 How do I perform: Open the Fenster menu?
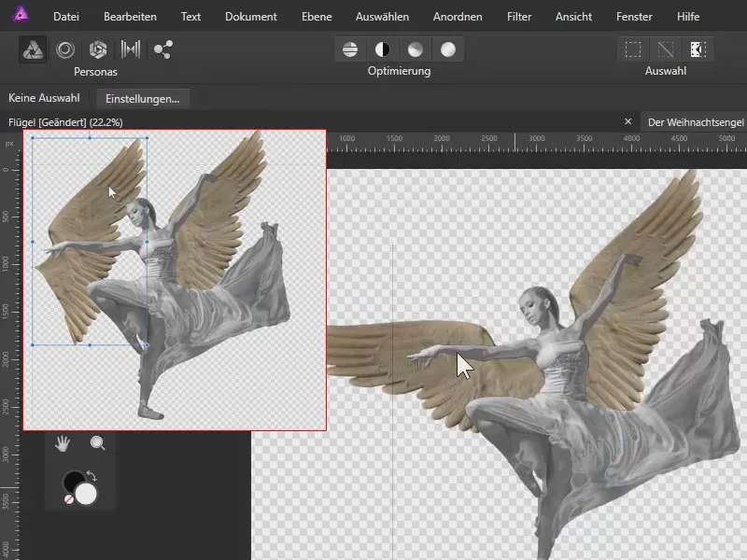coord(634,17)
